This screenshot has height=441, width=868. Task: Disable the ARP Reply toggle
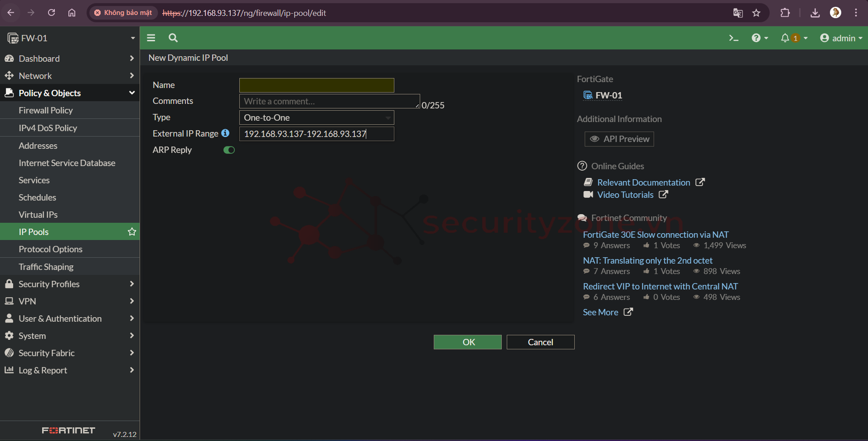tap(229, 150)
